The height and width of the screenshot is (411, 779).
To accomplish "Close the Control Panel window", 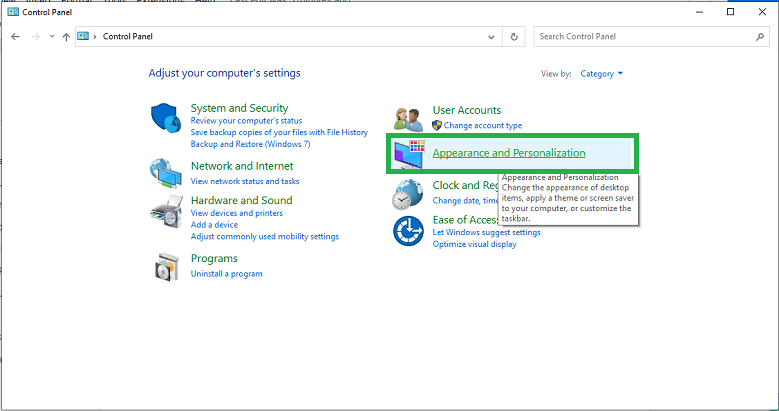I will coord(762,11).
